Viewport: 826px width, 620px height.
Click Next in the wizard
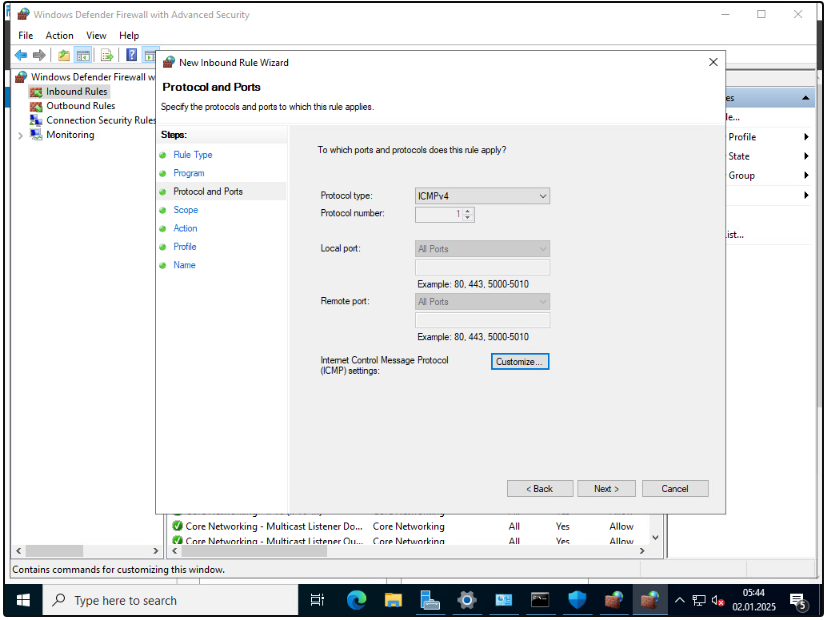tap(606, 488)
